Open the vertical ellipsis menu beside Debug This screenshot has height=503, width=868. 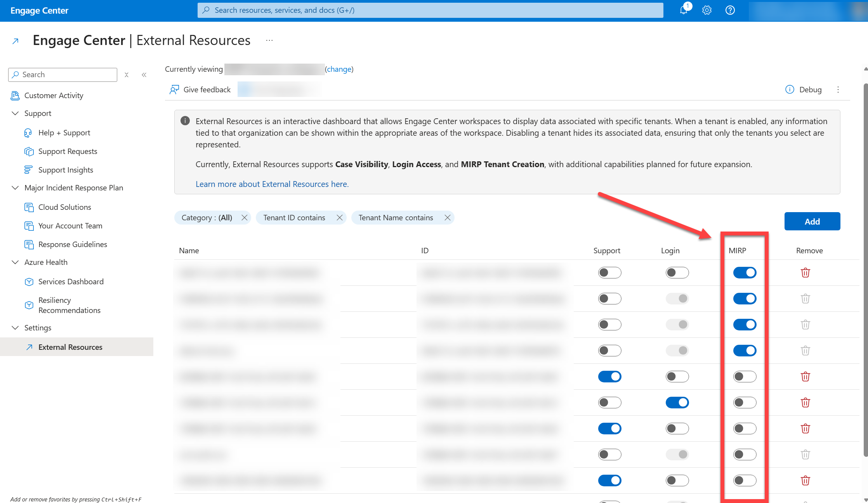[838, 90]
